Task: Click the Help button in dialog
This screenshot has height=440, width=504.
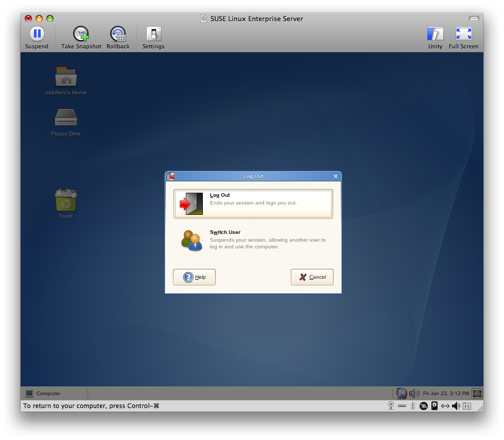Action: click(194, 277)
